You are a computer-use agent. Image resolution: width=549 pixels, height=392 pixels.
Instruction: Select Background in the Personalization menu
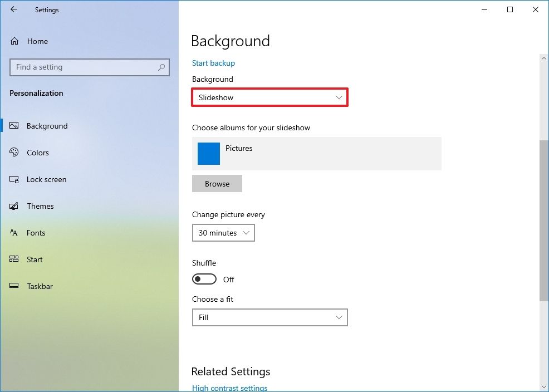[x=47, y=126]
